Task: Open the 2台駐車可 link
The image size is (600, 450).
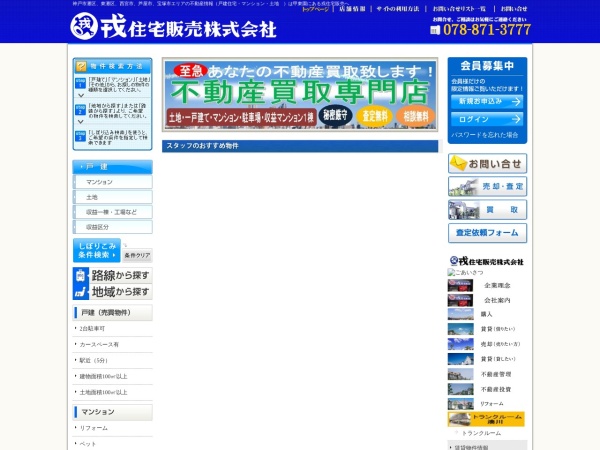Action: [92, 328]
